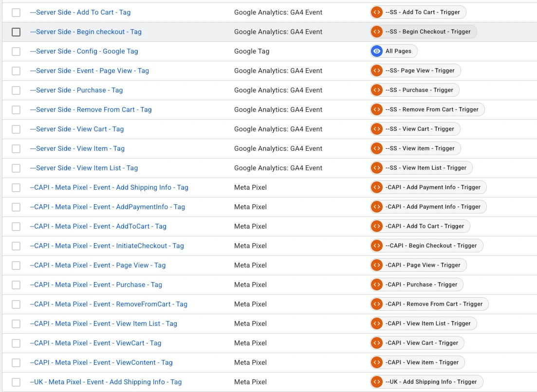The height and width of the screenshot is (392, 537).
Task: Check the UK Meta Pixel Add Shipping Info row
Action: (16, 382)
